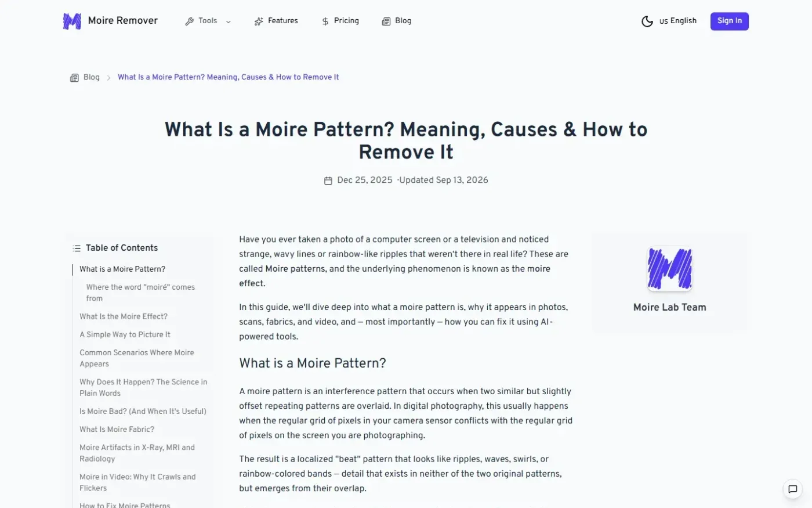Jump to "Common Scenarios Where Moire Appears"
The height and width of the screenshot is (508, 812).
pos(137,358)
